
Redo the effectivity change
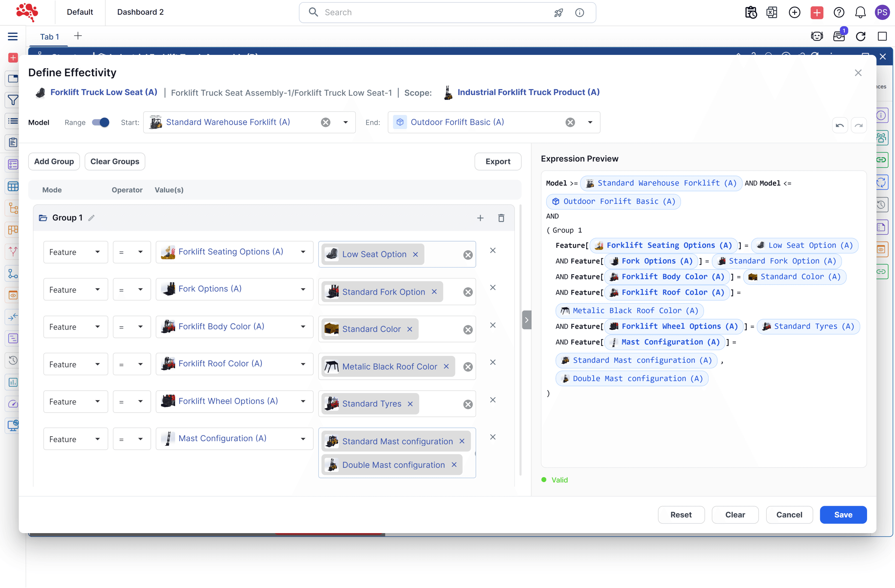pyautogui.click(x=859, y=125)
